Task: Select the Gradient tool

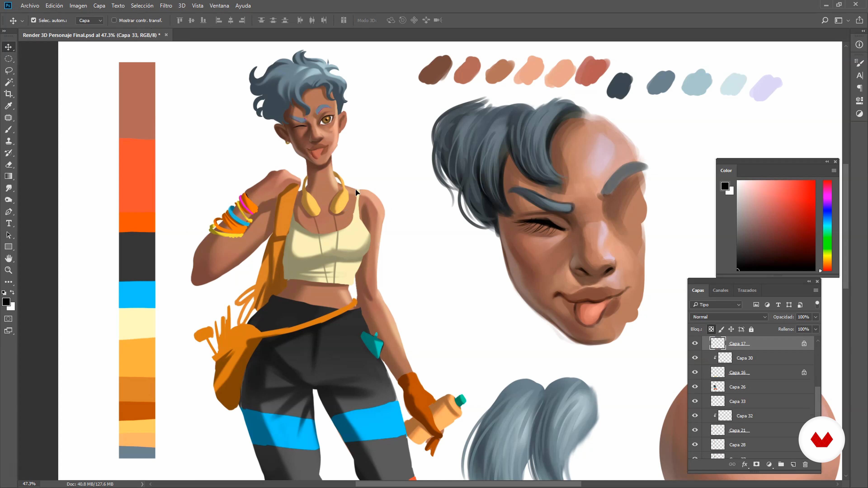Action: coord(8,176)
